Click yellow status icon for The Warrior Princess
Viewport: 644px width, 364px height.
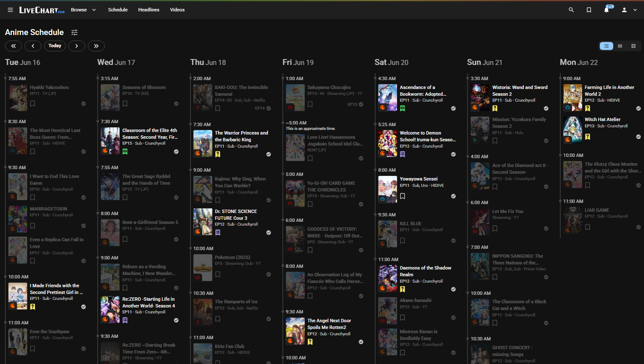[217, 154]
